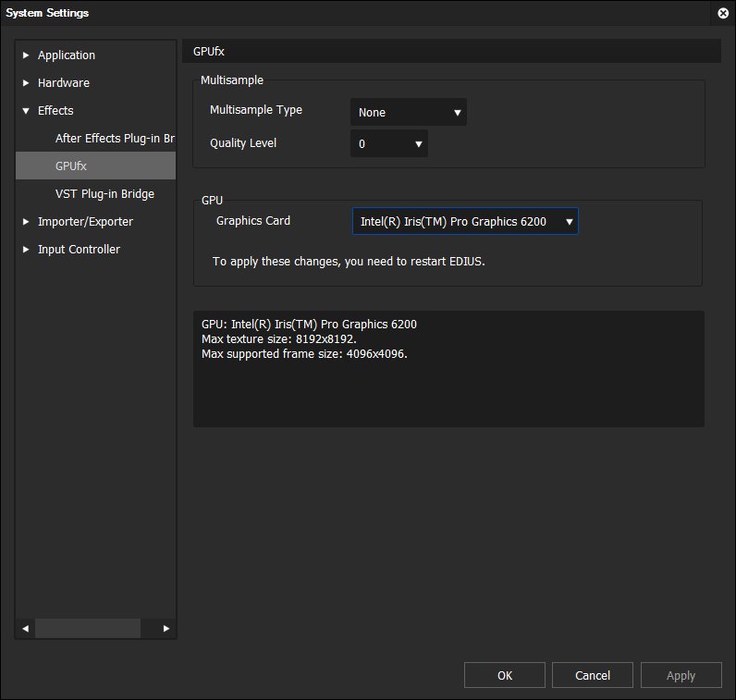The height and width of the screenshot is (700, 736).
Task: Open the Graphics Card dropdown
Action: [x=465, y=221]
